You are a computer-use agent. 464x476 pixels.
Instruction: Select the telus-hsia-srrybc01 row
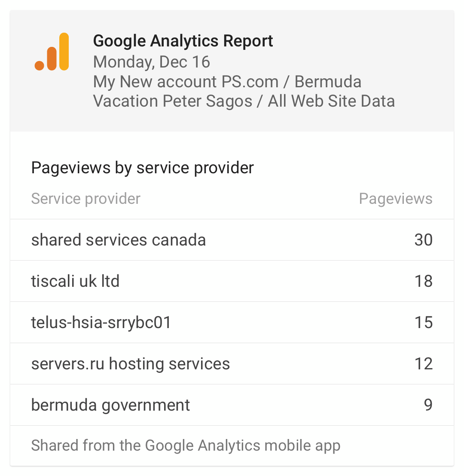232,322
